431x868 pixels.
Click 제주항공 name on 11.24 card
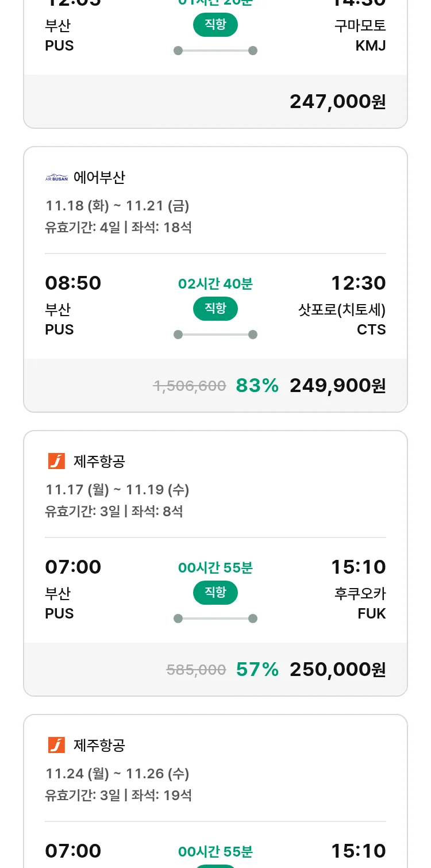point(99,745)
